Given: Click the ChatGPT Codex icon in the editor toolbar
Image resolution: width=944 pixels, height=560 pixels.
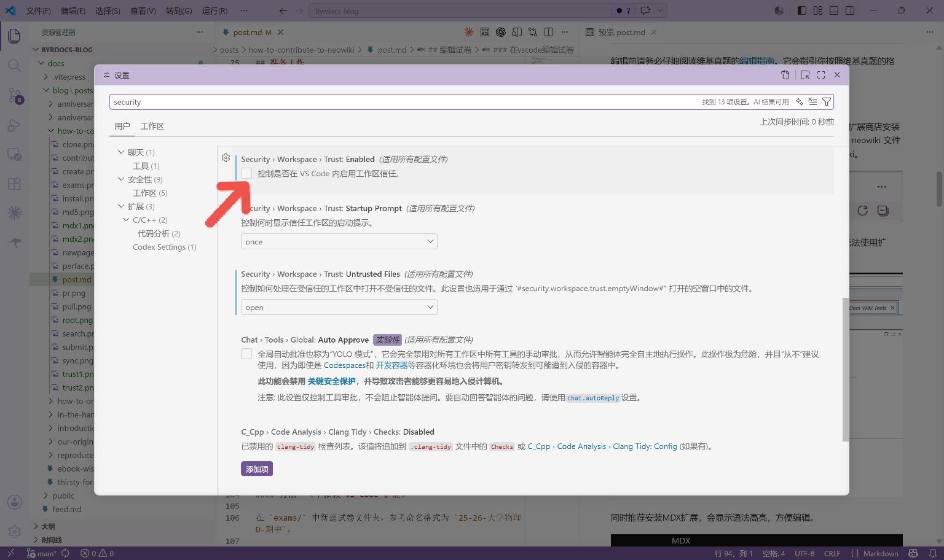Looking at the screenshot, I should coord(501,32).
